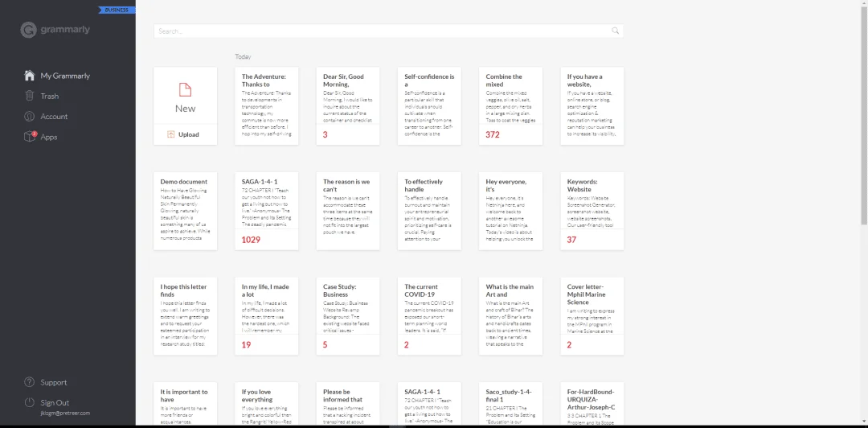Click alert count 5 on Case Study card
This screenshot has height=428, width=868.
click(x=325, y=345)
